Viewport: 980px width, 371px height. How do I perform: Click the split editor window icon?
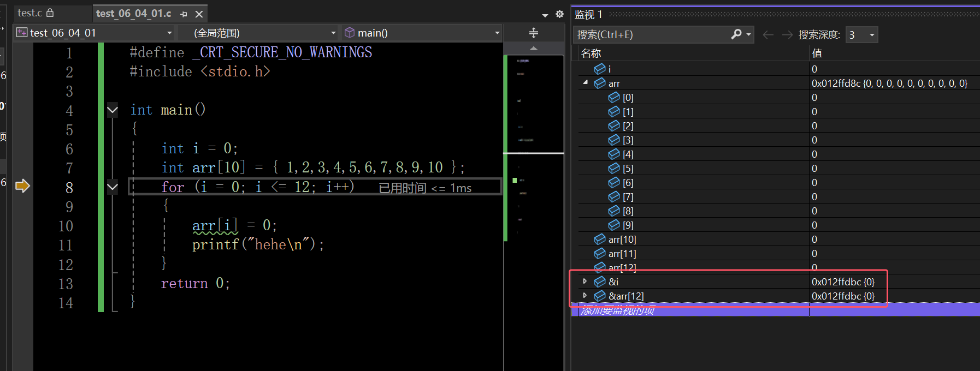click(534, 33)
